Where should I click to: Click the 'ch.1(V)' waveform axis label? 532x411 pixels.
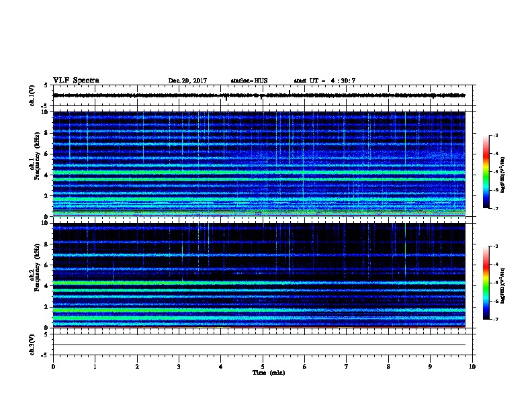pyautogui.click(x=32, y=95)
